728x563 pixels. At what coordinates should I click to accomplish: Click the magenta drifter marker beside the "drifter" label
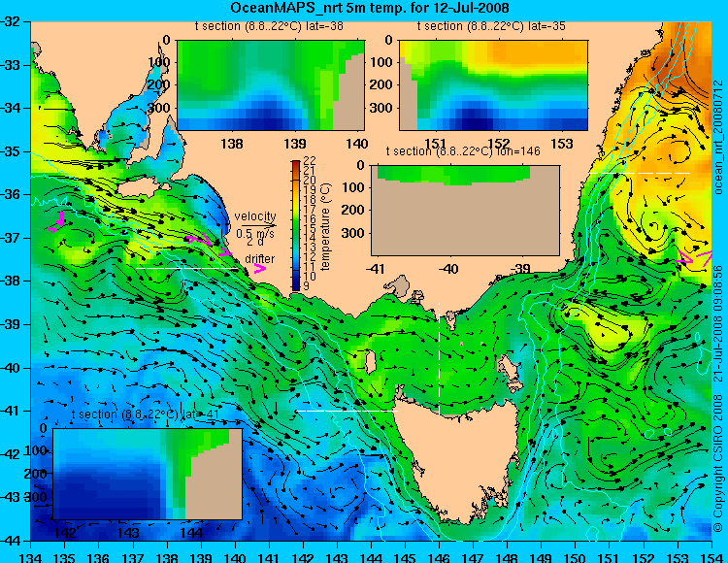[259, 268]
